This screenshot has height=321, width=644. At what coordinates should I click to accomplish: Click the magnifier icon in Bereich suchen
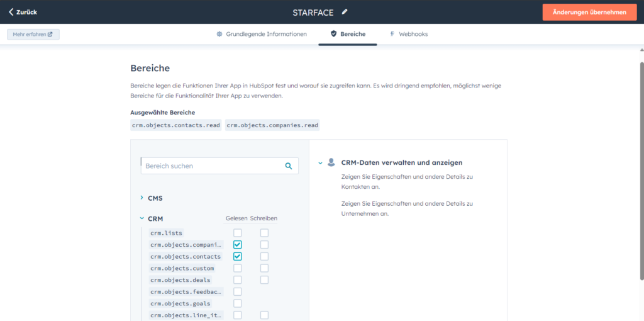pos(289,166)
